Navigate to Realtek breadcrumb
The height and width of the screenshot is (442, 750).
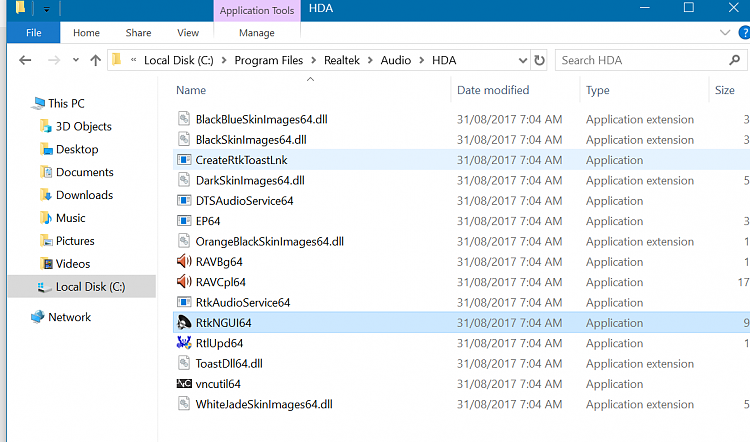point(342,60)
